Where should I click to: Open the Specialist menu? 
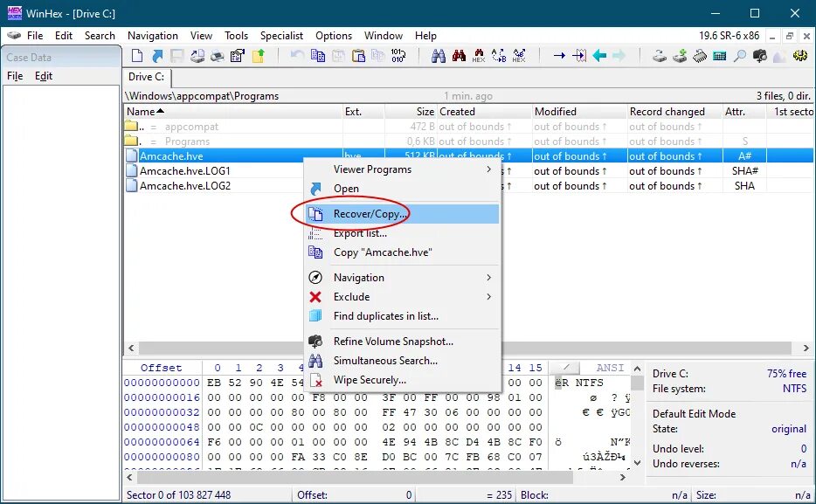pos(281,35)
